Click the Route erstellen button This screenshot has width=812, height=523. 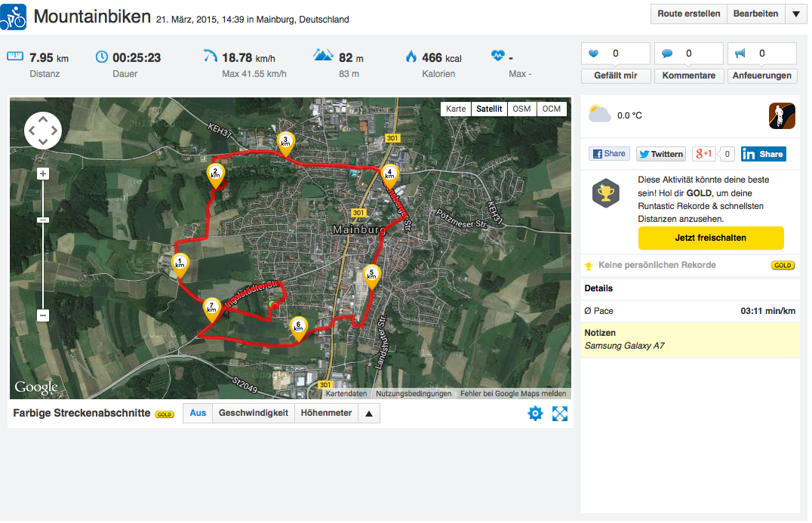point(689,14)
